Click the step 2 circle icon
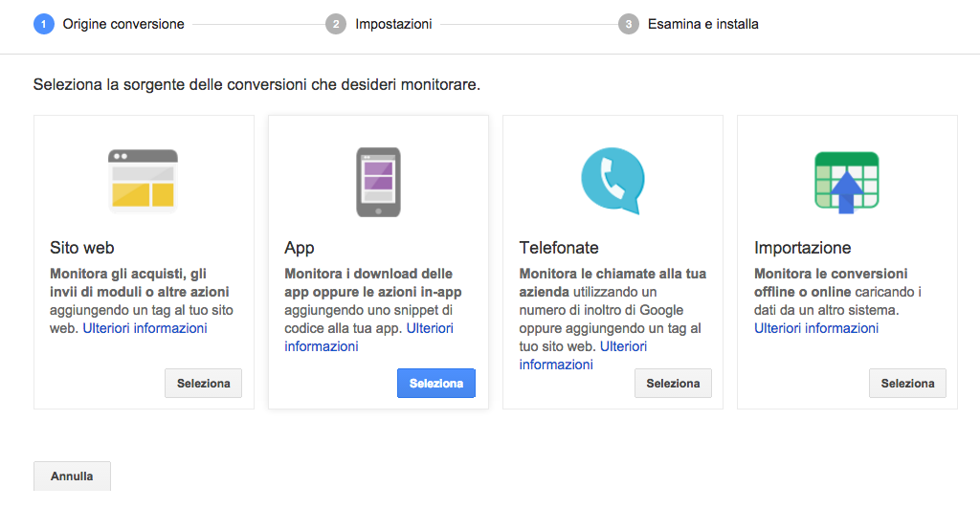Viewport: 980px width, 509px height. click(x=336, y=24)
